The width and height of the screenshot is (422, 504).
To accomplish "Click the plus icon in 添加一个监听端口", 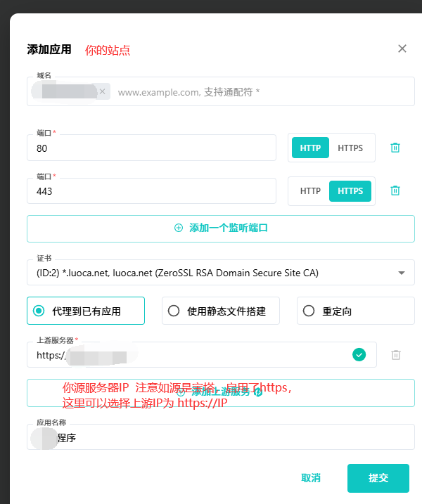I will tap(179, 228).
